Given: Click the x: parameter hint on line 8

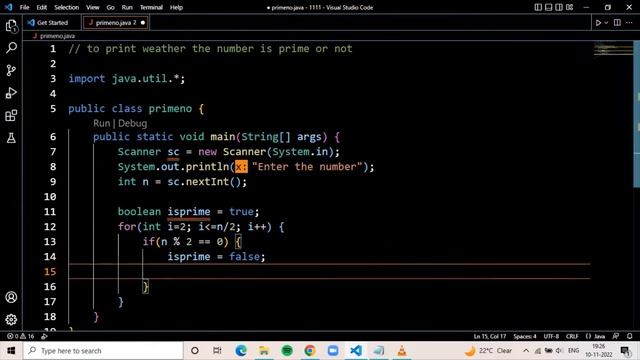Looking at the screenshot, I should 241,167.
